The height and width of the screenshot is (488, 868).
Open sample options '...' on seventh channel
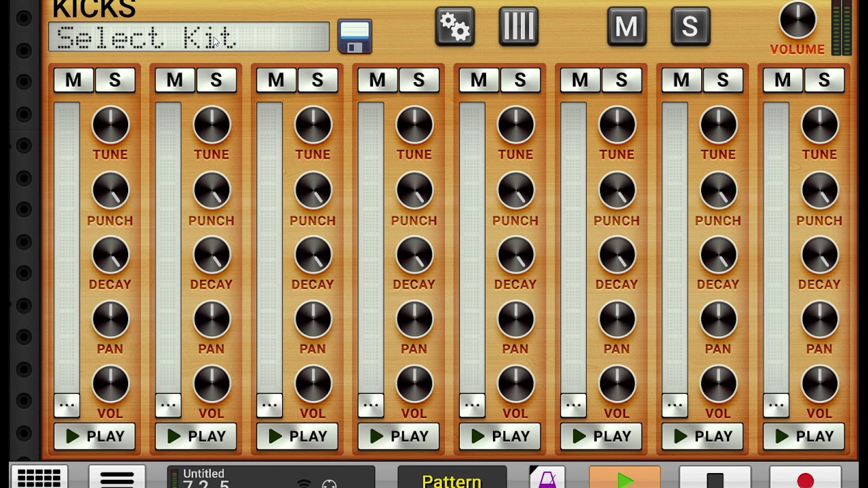point(675,405)
